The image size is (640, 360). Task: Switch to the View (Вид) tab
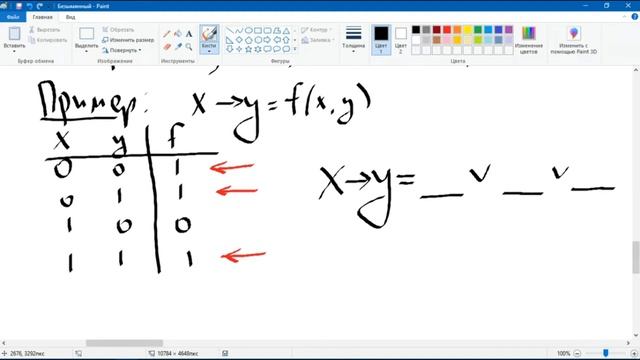tap(70, 17)
